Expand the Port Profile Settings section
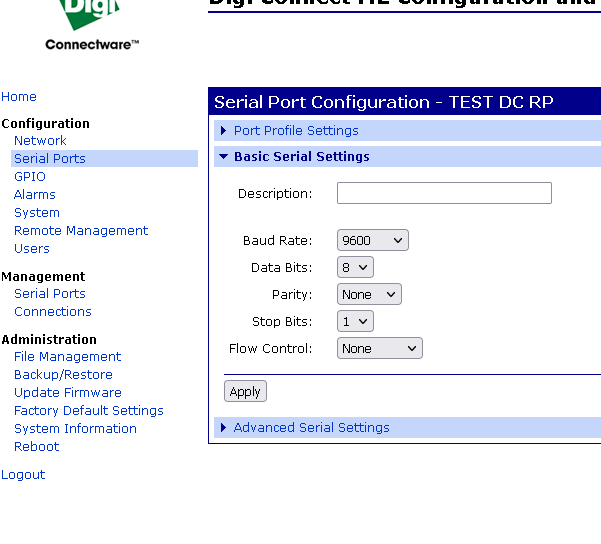601x544 pixels. tap(296, 131)
